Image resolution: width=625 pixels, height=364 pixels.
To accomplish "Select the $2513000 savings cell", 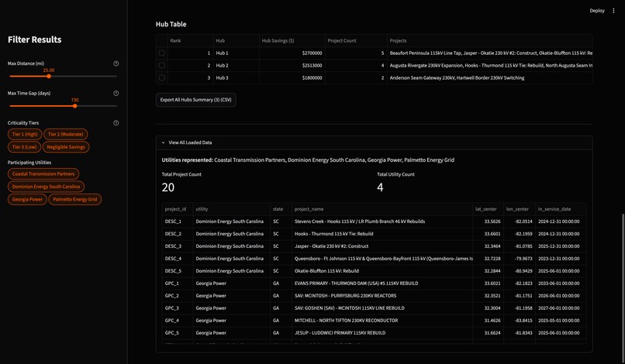I will coord(292,65).
